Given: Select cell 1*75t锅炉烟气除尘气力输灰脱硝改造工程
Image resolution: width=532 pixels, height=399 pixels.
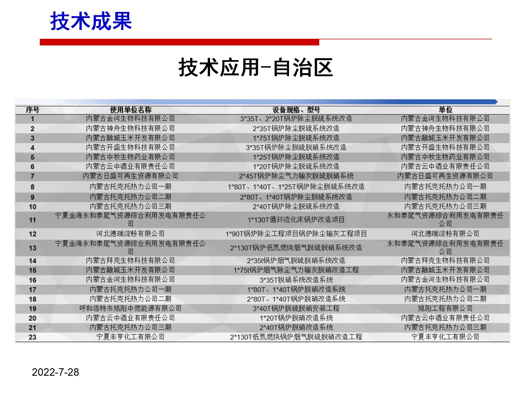Looking at the screenshot, I should click(x=296, y=270).
